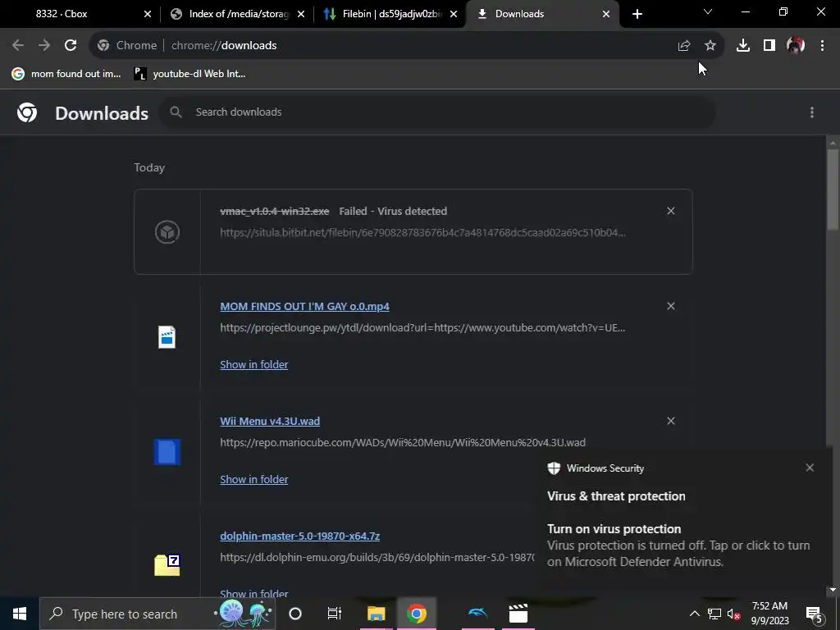Go forward to the next page
The height and width of the screenshot is (630, 840).
pos(44,46)
